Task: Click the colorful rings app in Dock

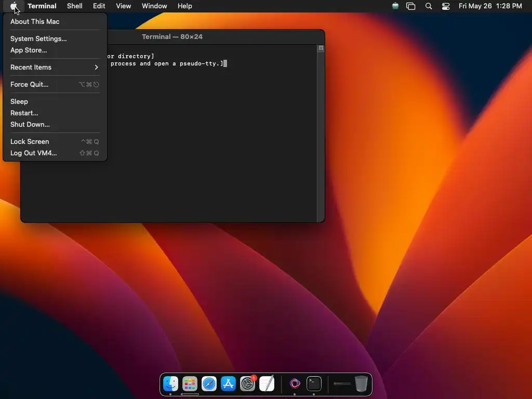Action: coord(295,384)
